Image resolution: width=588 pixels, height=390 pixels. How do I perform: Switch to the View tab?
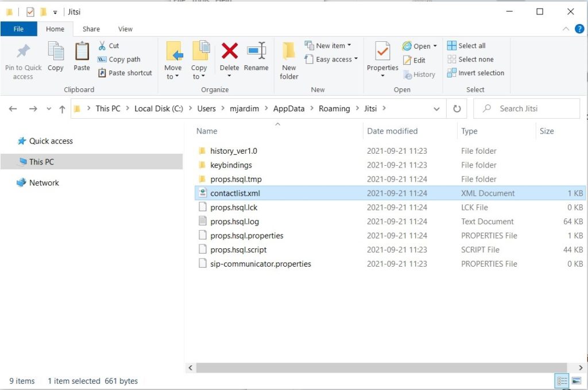pyautogui.click(x=125, y=29)
